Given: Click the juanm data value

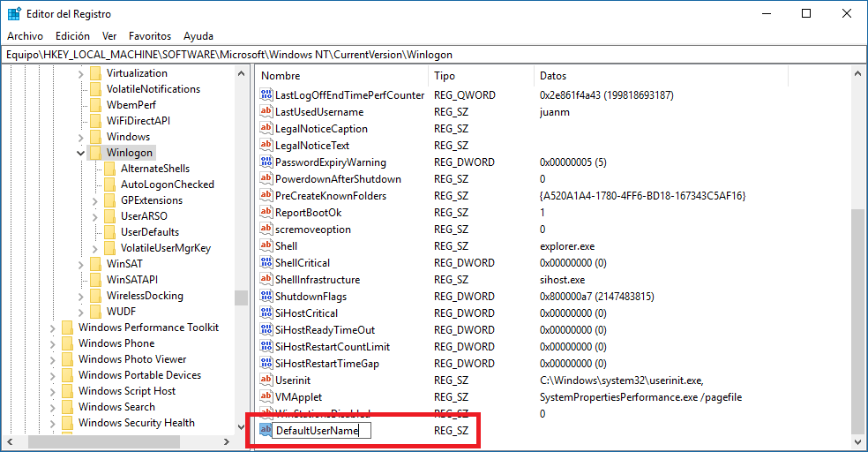Looking at the screenshot, I should (554, 112).
